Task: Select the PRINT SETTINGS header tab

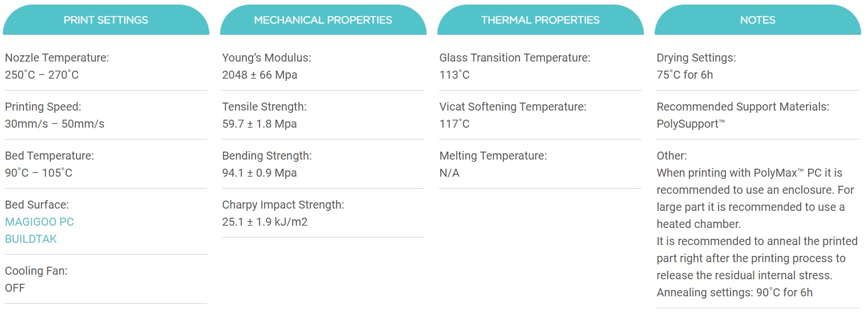Action: click(106, 20)
